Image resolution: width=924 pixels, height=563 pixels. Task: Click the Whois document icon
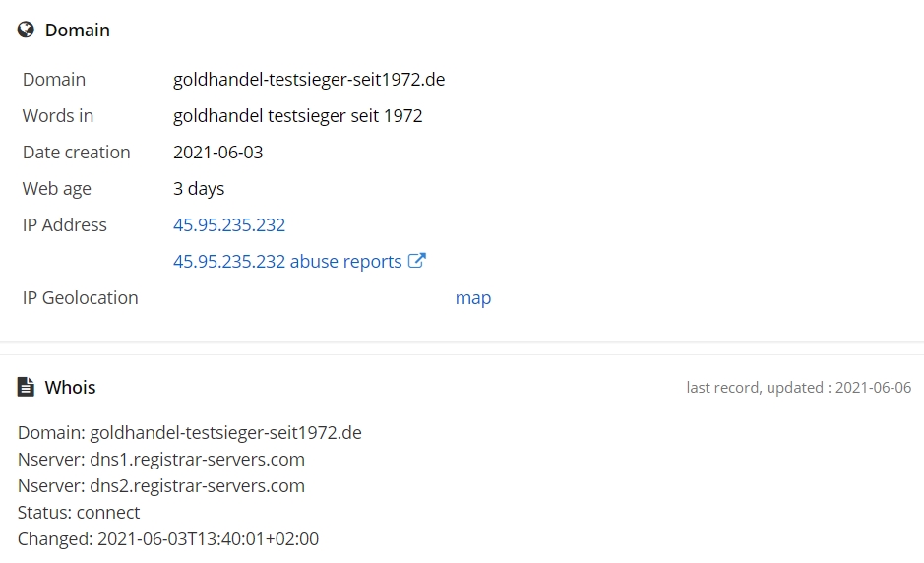coord(27,387)
